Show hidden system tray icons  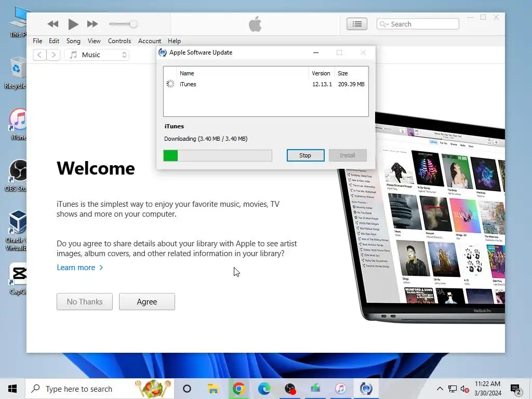click(x=440, y=389)
